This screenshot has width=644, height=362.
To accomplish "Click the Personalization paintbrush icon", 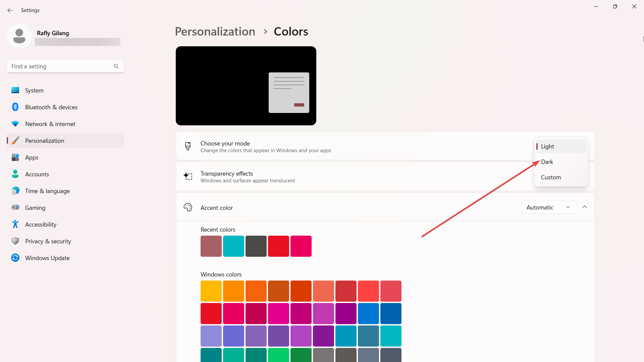I will coord(15,140).
